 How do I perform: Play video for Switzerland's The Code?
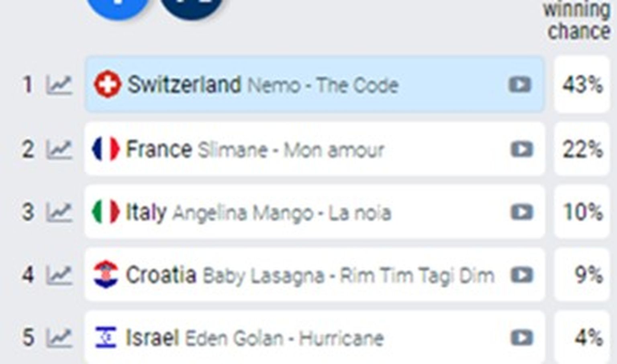pyautogui.click(x=520, y=85)
